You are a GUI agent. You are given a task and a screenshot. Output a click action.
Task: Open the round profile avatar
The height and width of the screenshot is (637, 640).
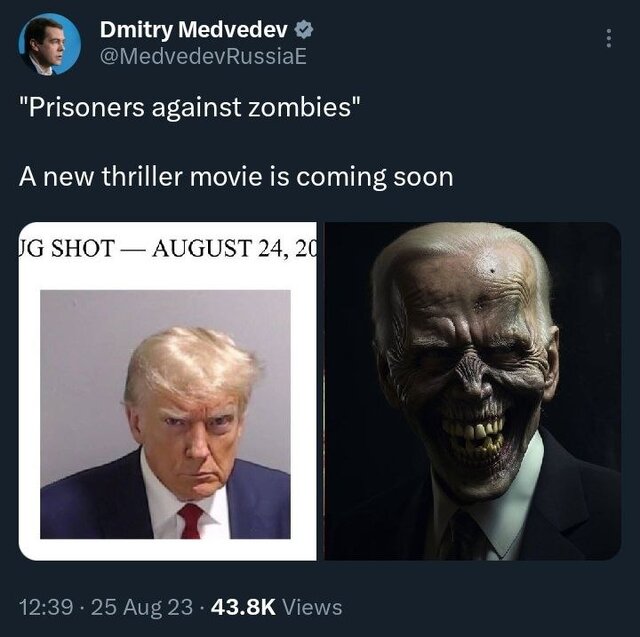[49, 44]
